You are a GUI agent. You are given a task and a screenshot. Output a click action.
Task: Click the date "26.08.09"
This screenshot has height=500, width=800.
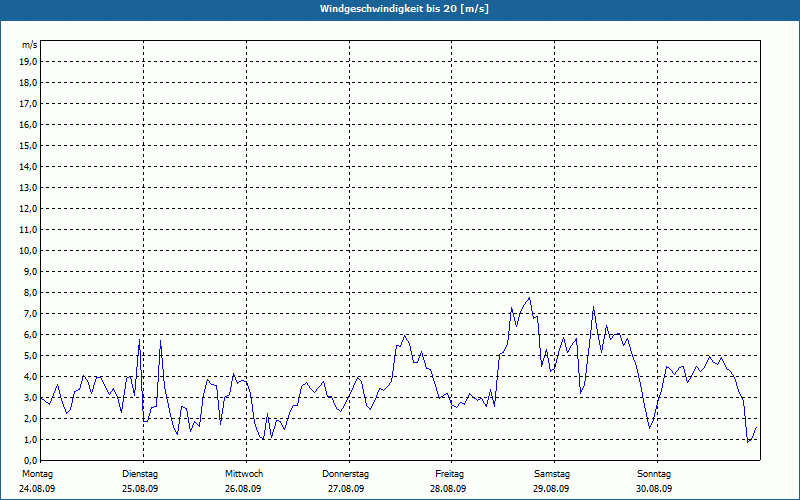click(x=243, y=489)
